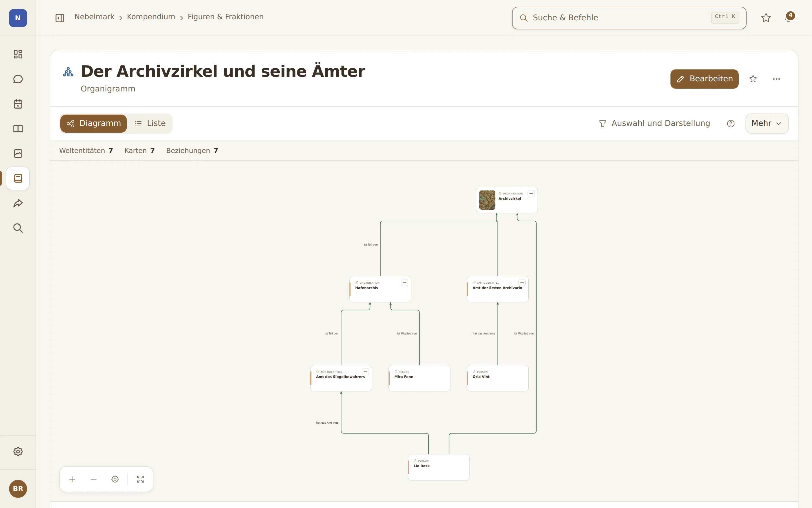Click the Bearbeiten button

click(704, 79)
